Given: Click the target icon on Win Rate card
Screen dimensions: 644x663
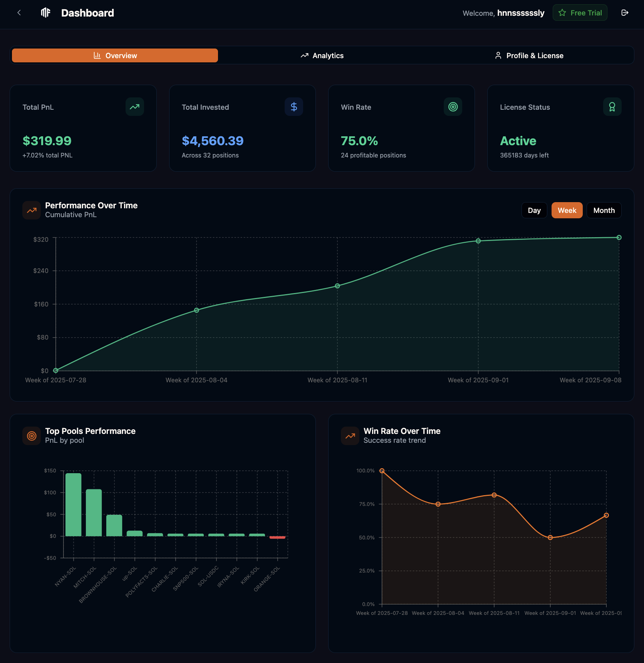Looking at the screenshot, I should pyautogui.click(x=453, y=107).
